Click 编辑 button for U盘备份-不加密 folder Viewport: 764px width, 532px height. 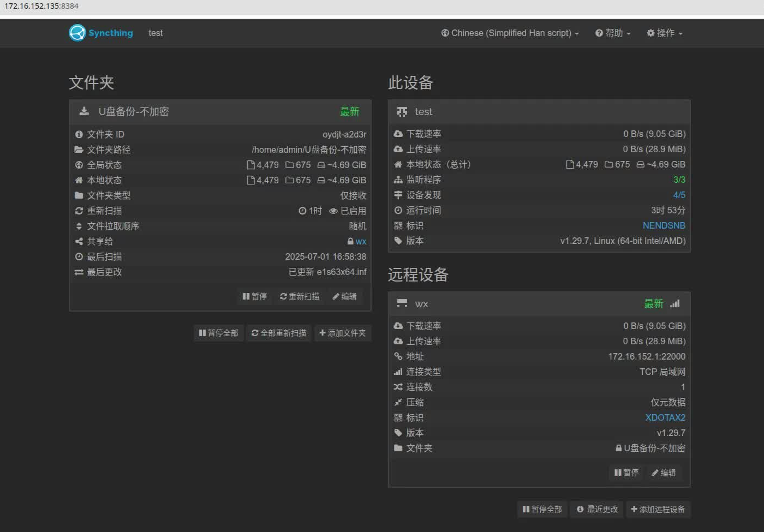point(344,296)
